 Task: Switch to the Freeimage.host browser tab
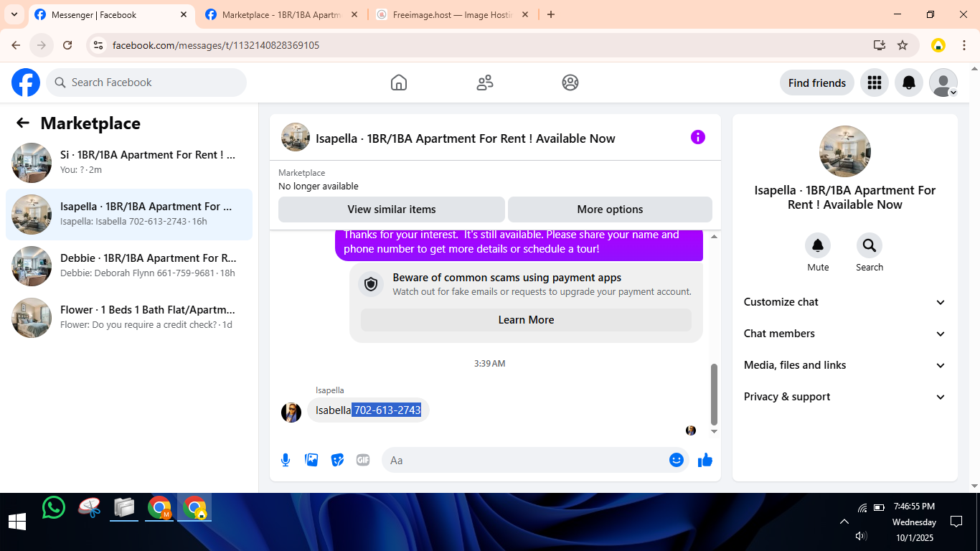click(x=452, y=14)
